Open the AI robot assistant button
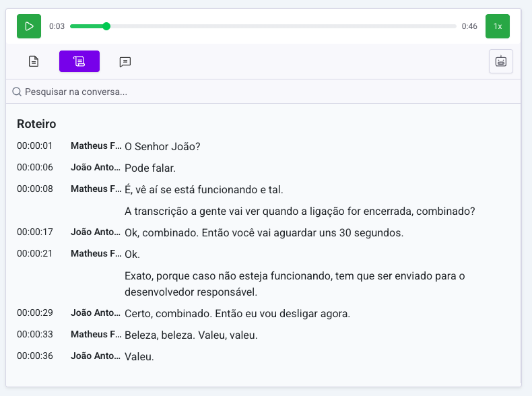Screen dimensions: 532x396 click(x=501, y=61)
